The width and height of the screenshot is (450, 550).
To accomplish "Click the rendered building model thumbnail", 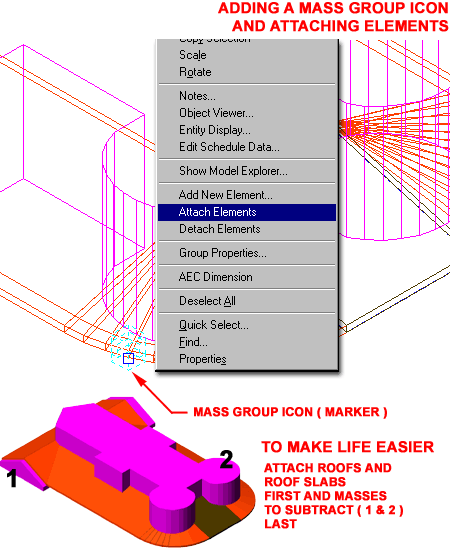I will 128,471.
